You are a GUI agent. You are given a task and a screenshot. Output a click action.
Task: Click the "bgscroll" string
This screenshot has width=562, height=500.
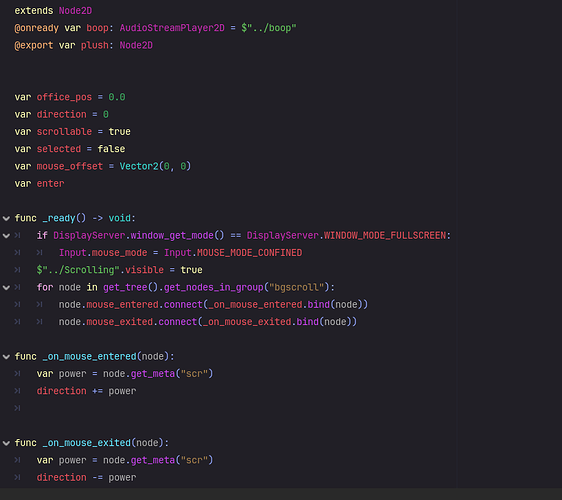pos(296,287)
